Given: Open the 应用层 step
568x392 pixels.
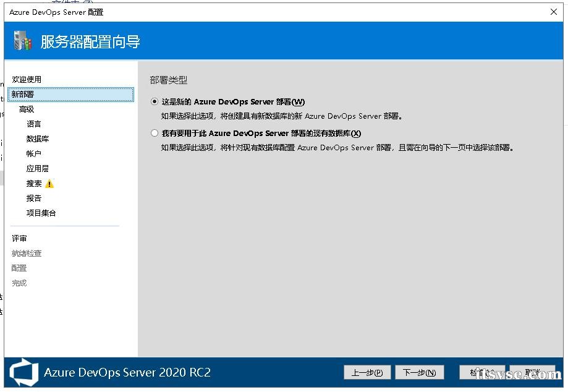Looking at the screenshot, I should 37,168.
